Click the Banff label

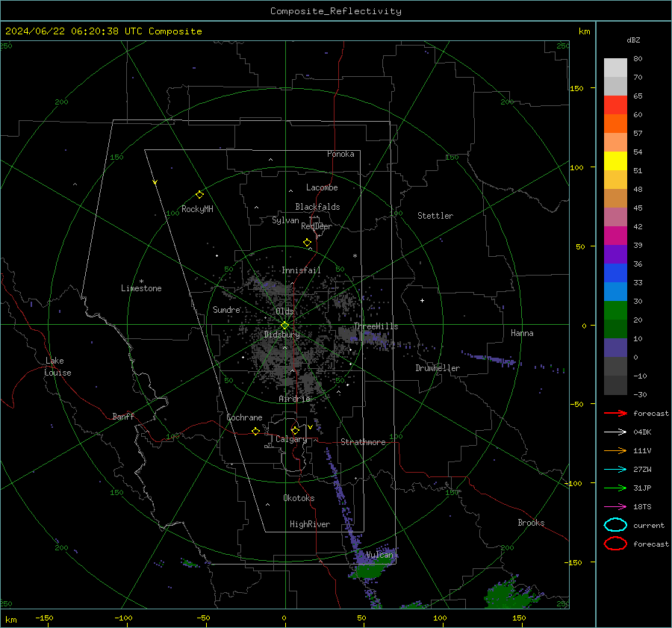[123, 416]
